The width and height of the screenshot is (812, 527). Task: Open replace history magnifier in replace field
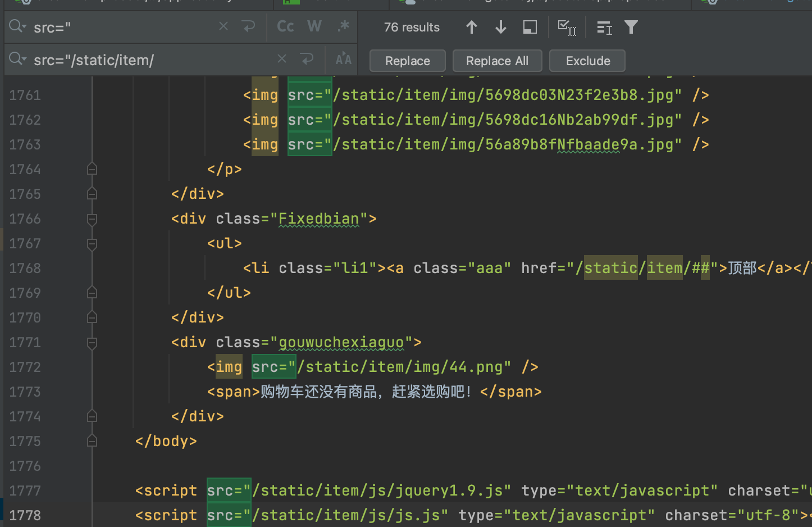pos(17,59)
